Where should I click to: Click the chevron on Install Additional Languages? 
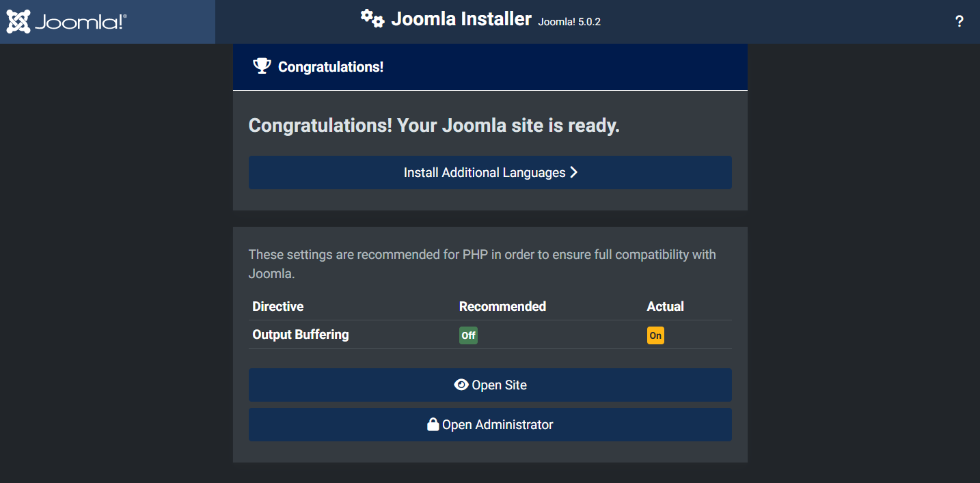573,172
